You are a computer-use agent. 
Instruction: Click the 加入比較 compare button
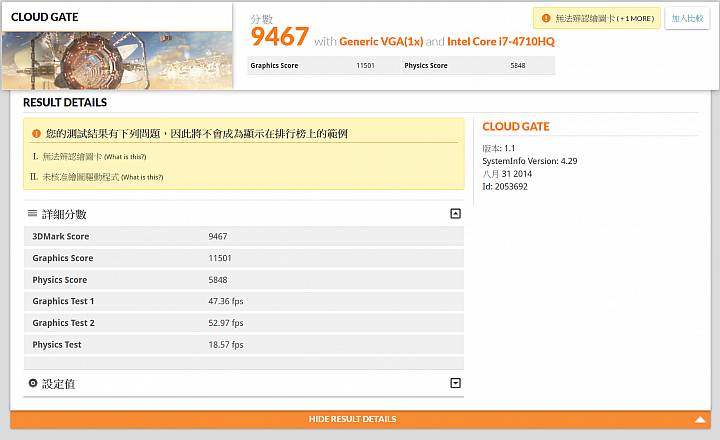click(687, 18)
